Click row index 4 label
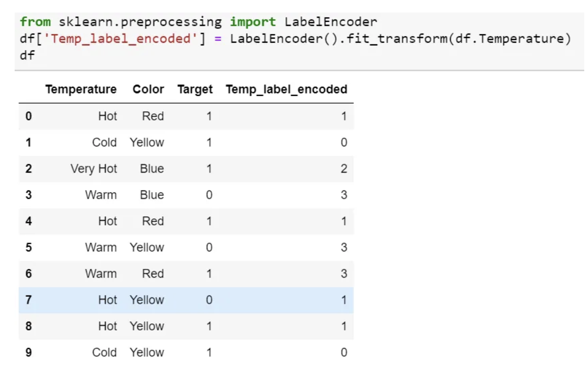 [x=28, y=221]
